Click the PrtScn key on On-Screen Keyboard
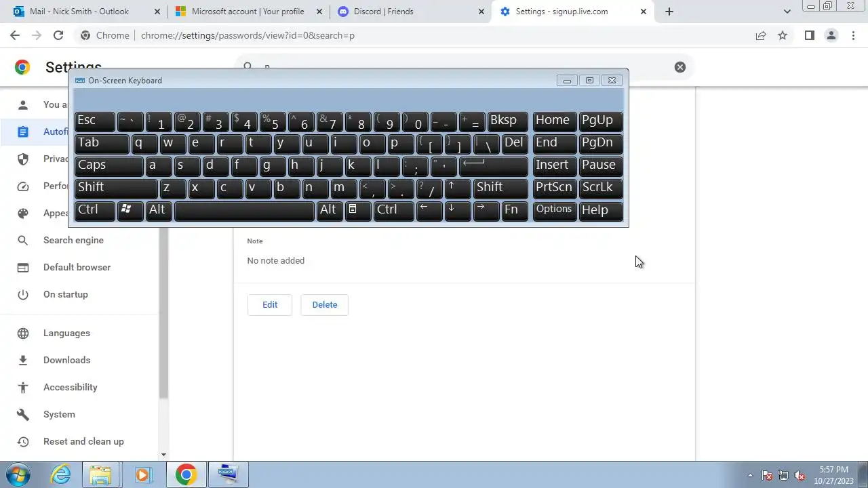The image size is (868, 488). (555, 188)
